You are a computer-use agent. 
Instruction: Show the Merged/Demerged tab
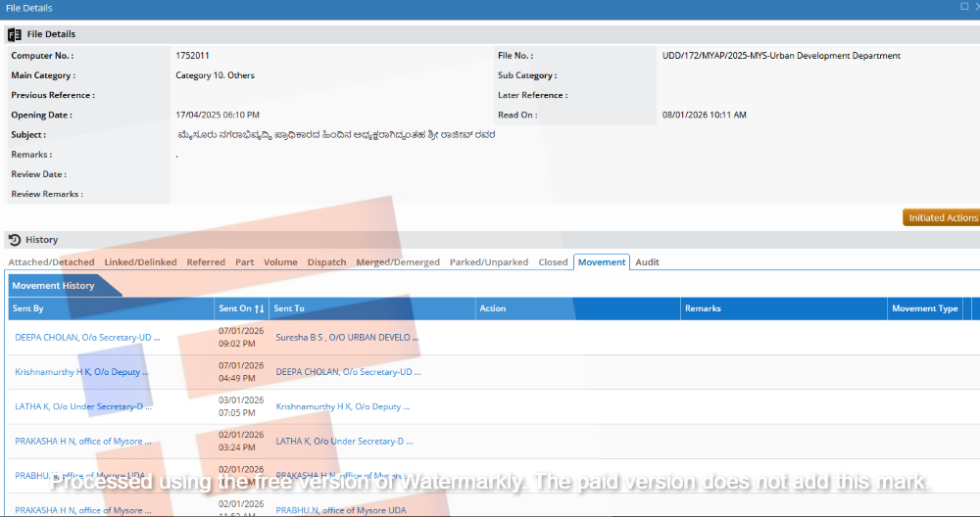[x=398, y=262]
